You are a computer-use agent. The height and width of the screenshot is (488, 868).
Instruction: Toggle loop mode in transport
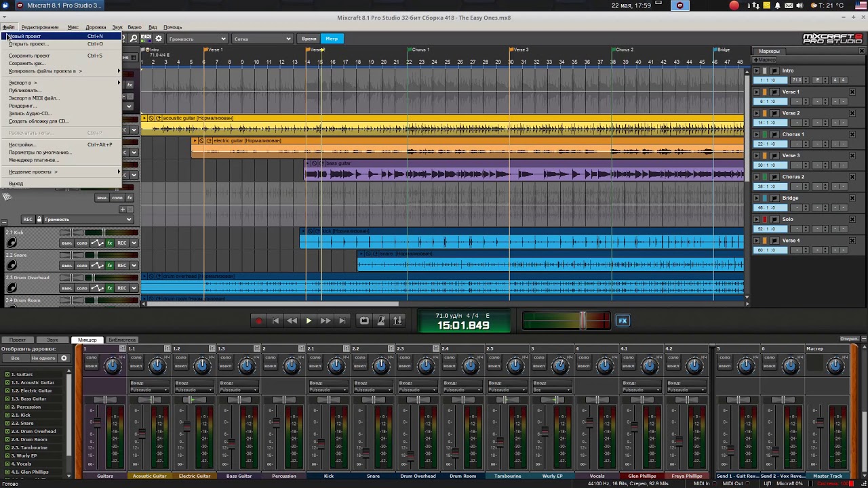click(364, 321)
